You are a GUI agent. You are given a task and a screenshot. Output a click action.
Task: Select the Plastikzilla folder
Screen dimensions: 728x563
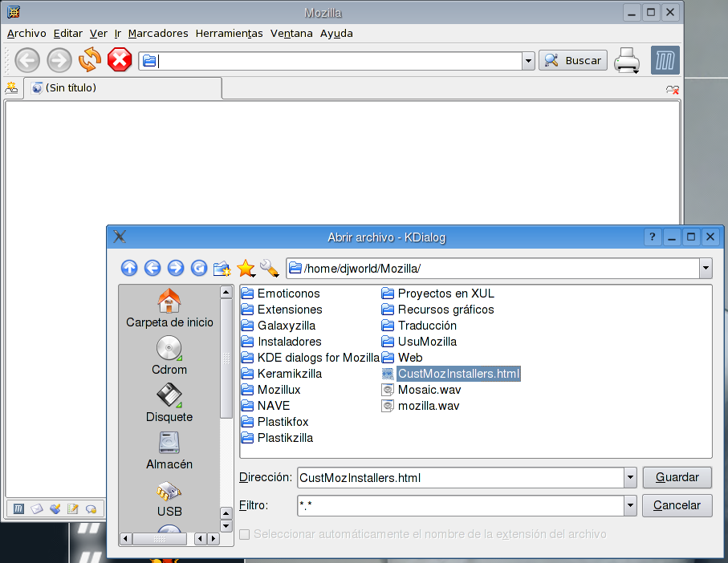(277, 438)
